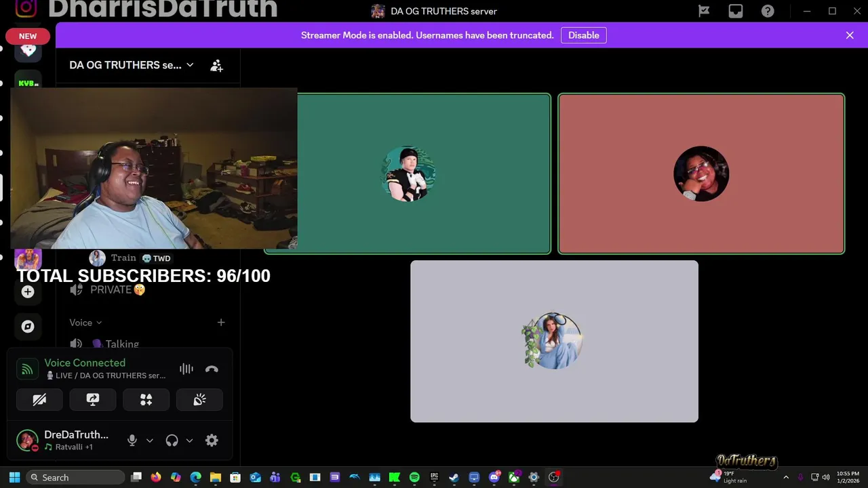868x488 pixels.
Task: Disconnect from voice with hang-up icon
Action: (212, 369)
